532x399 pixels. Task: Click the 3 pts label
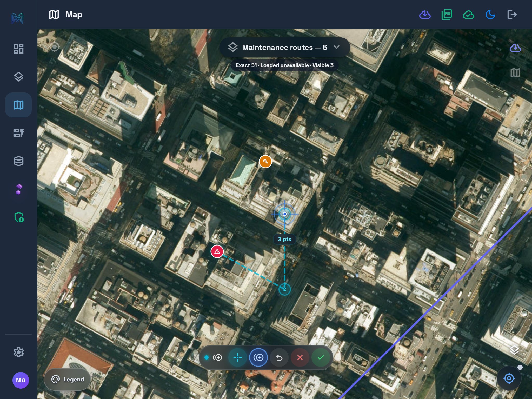pos(285,239)
